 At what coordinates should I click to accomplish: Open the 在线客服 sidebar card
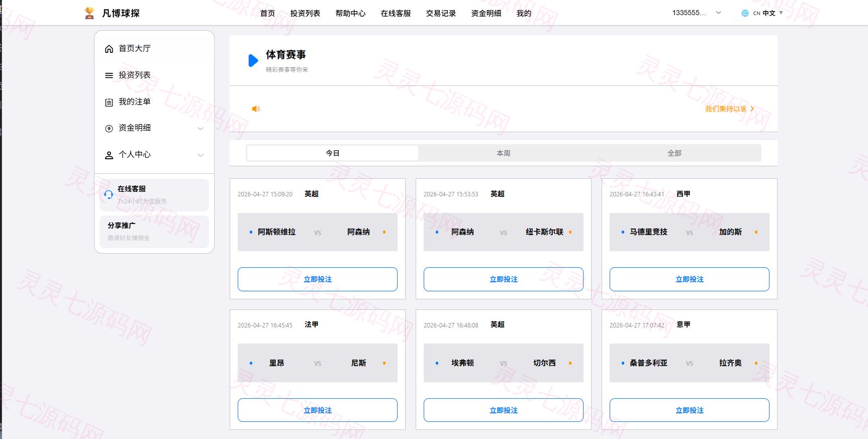tap(154, 195)
